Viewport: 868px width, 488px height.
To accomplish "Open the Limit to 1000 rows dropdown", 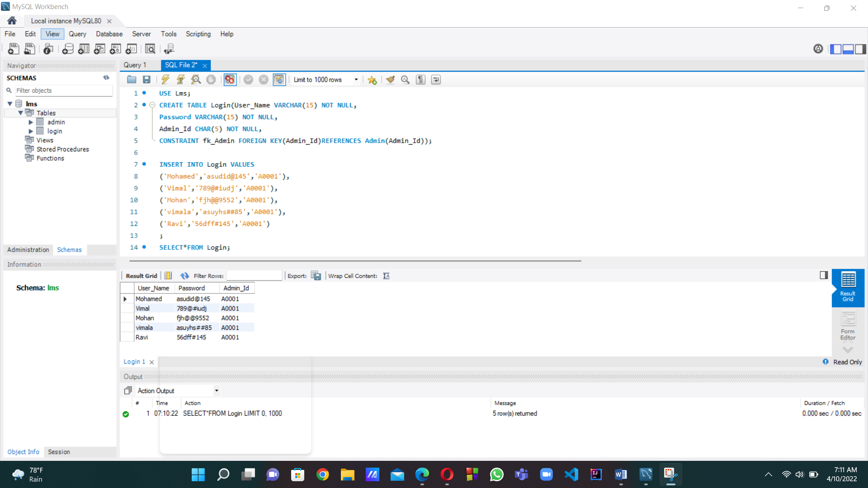I will pos(356,80).
